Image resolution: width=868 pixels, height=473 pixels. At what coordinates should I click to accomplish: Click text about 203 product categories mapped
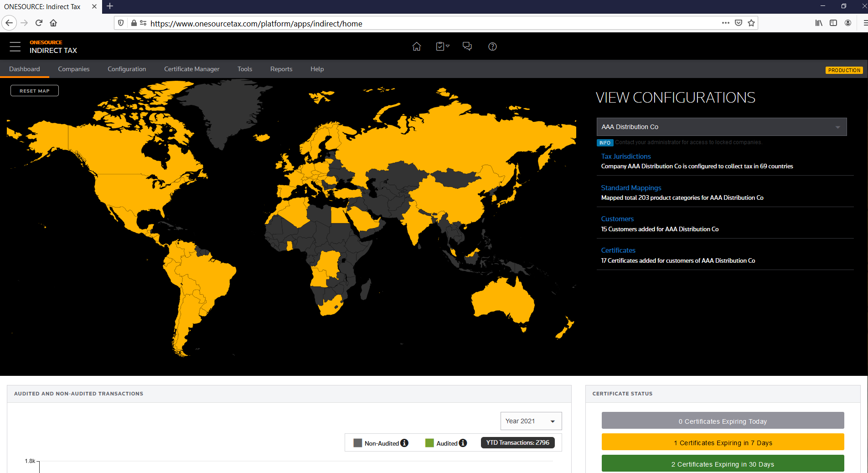click(x=682, y=198)
